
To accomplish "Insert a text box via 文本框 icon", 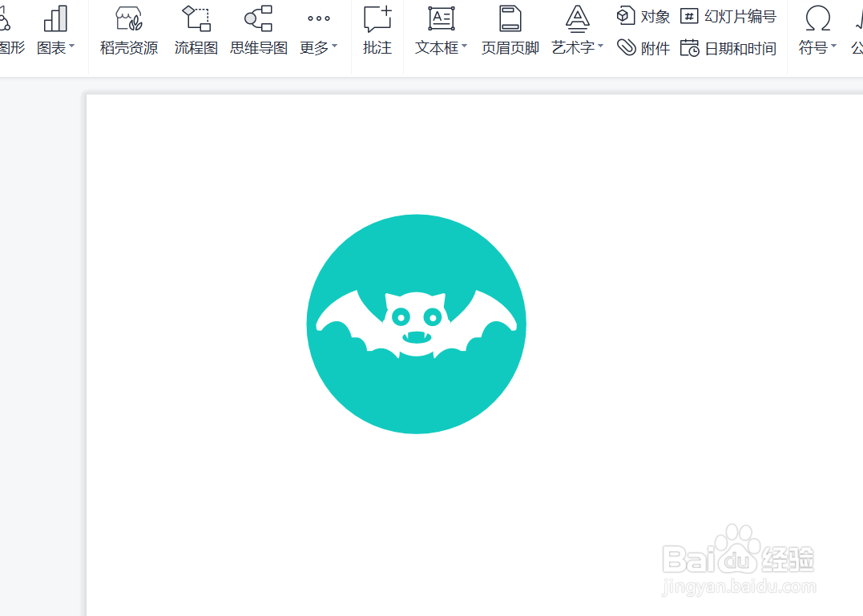I will 442,18.
